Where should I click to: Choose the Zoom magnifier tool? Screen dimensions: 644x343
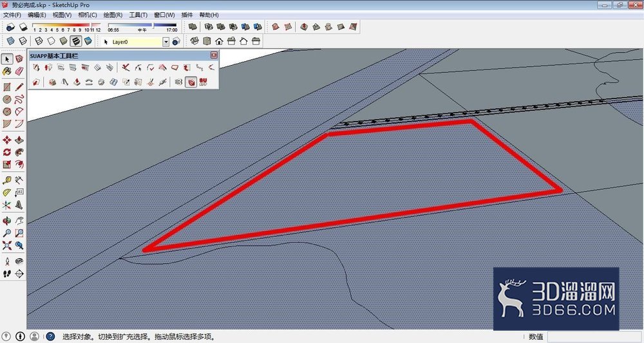(x=7, y=233)
